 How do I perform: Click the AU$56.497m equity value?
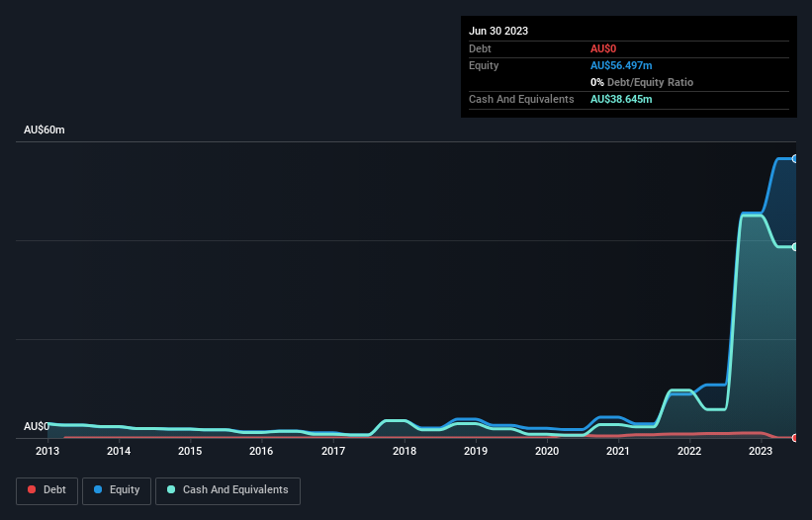621,65
